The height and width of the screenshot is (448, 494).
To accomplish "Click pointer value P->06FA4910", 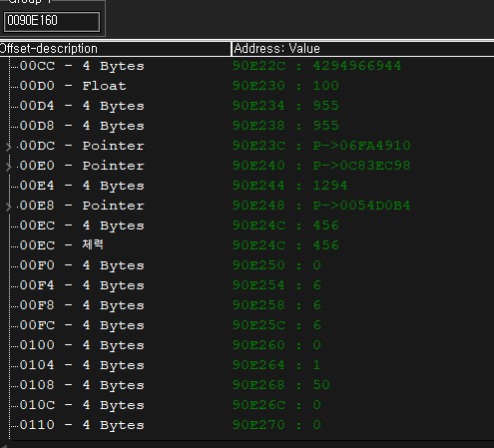I will click(362, 146).
